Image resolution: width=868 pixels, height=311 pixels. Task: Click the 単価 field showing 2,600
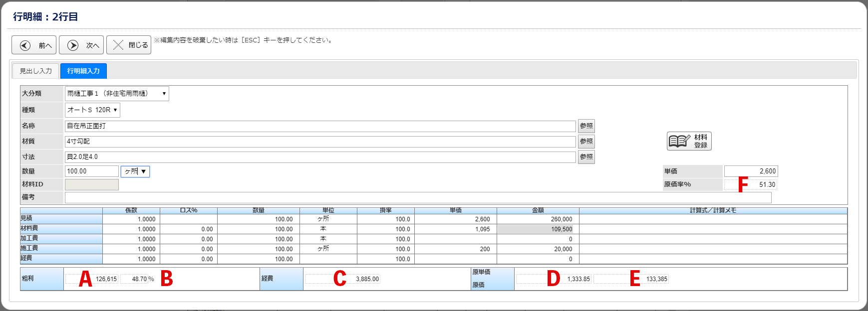(x=751, y=171)
